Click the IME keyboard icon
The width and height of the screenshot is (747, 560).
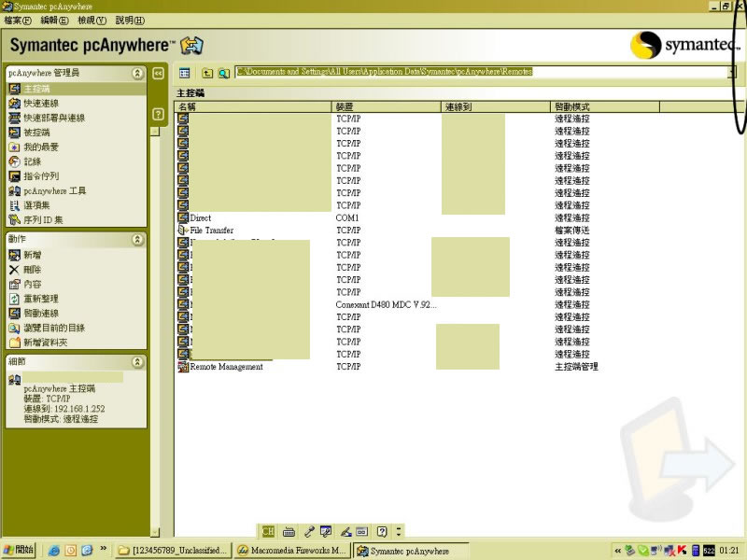(289, 531)
